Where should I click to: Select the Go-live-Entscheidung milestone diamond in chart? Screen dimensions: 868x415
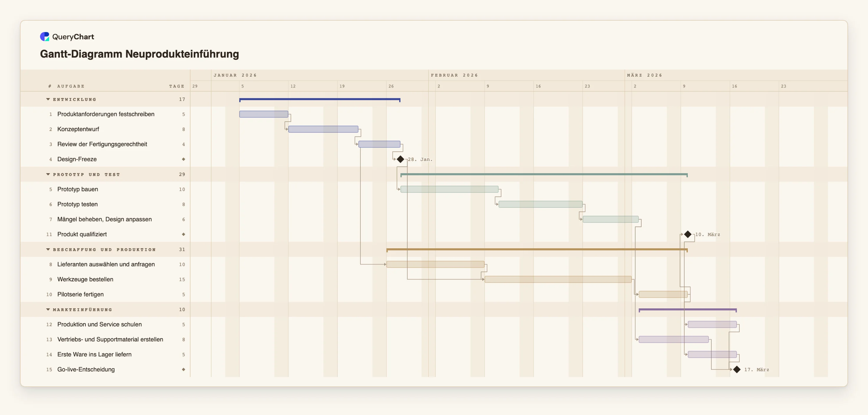[737, 369]
